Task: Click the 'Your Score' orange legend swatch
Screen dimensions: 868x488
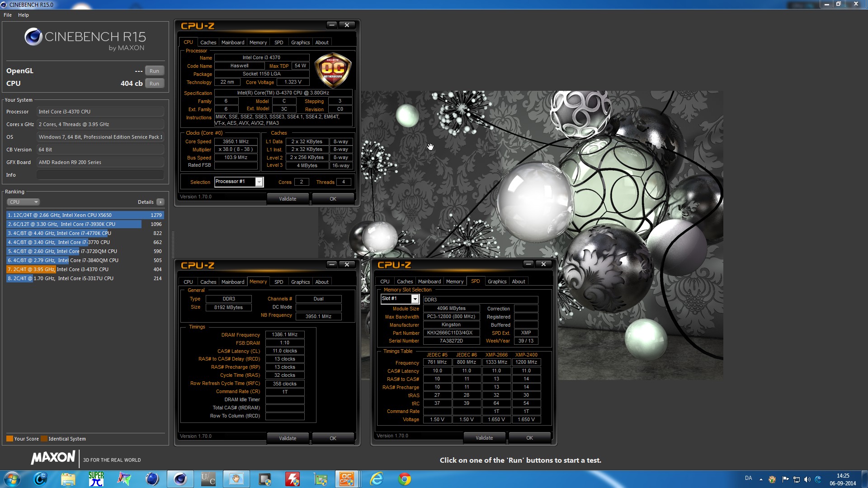Action: coord(9,439)
